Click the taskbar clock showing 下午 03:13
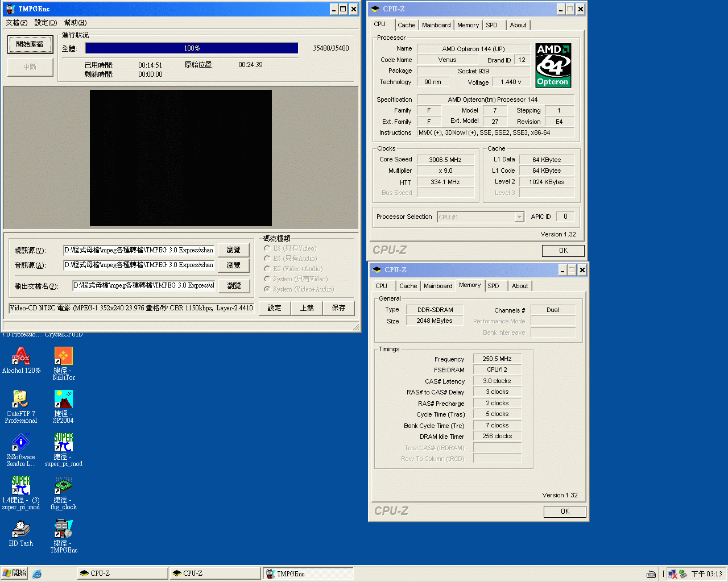The image size is (728, 582). tap(707, 574)
